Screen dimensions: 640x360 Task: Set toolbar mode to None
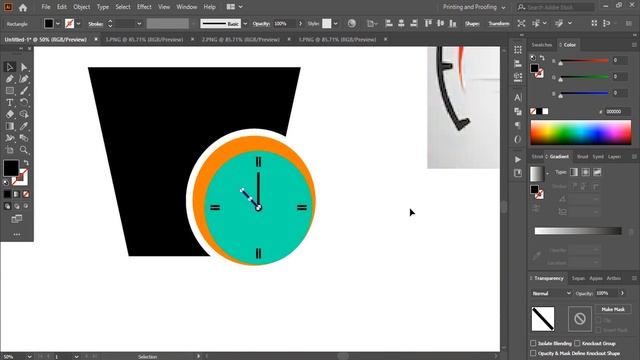click(26, 194)
